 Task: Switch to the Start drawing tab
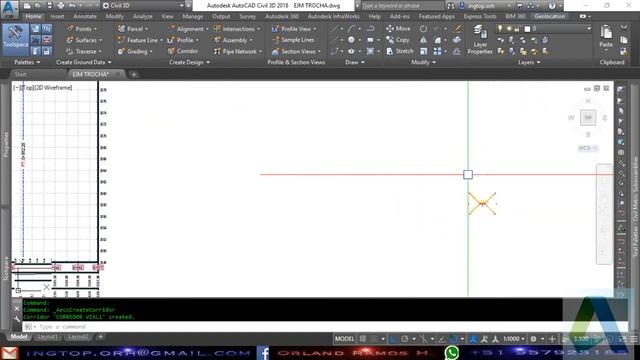tap(20, 74)
